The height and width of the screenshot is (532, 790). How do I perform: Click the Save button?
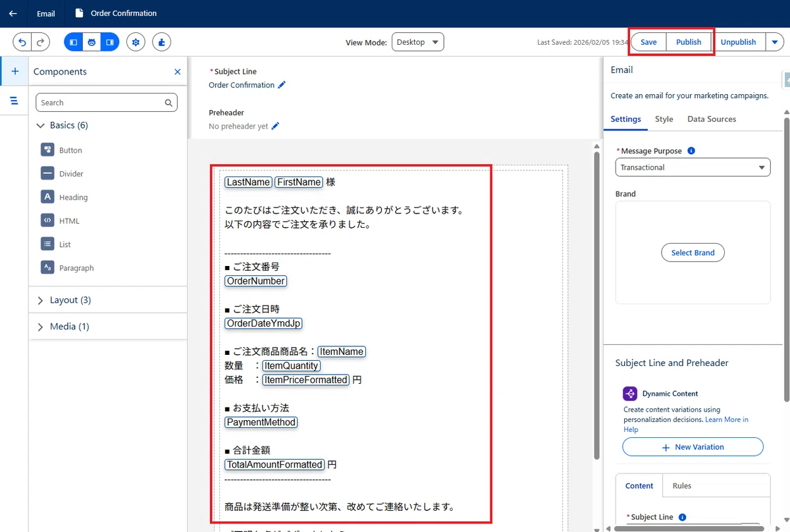[648, 42]
